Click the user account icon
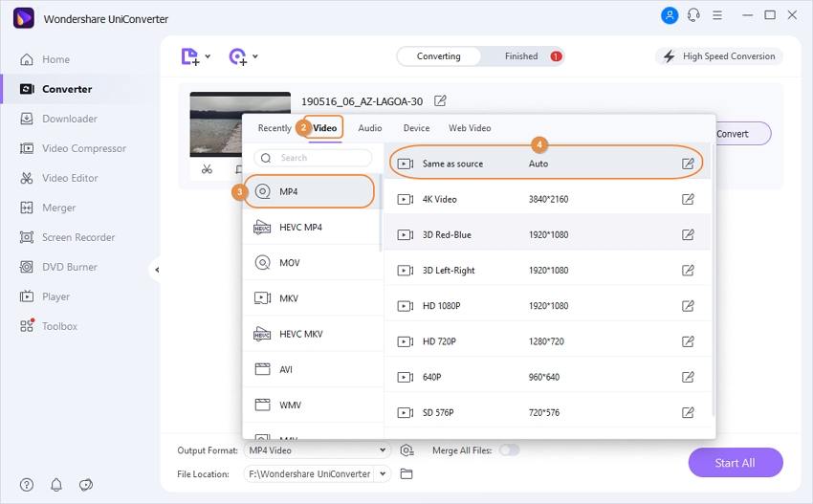 click(x=670, y=15)
